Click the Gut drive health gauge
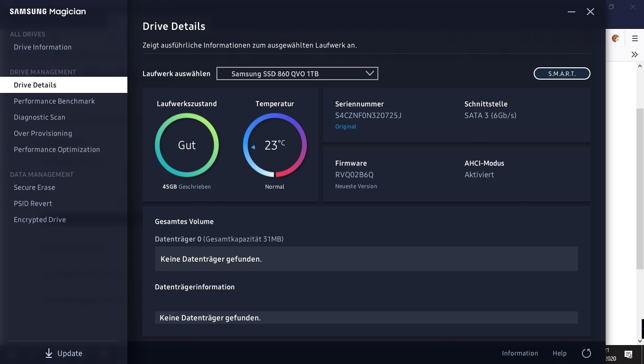Screen dimensions: 644x364 click(187, 145)
